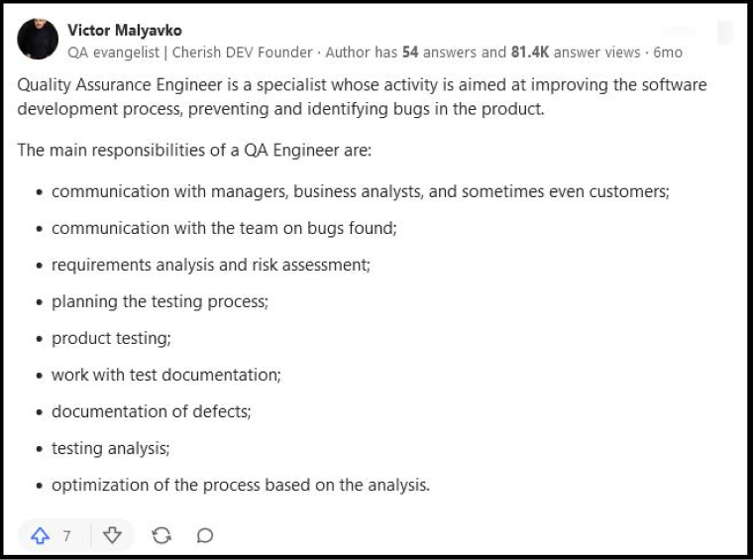Downvote the answer using the down arrow
This screenshot has width=753, height=560.
point(112,535)
